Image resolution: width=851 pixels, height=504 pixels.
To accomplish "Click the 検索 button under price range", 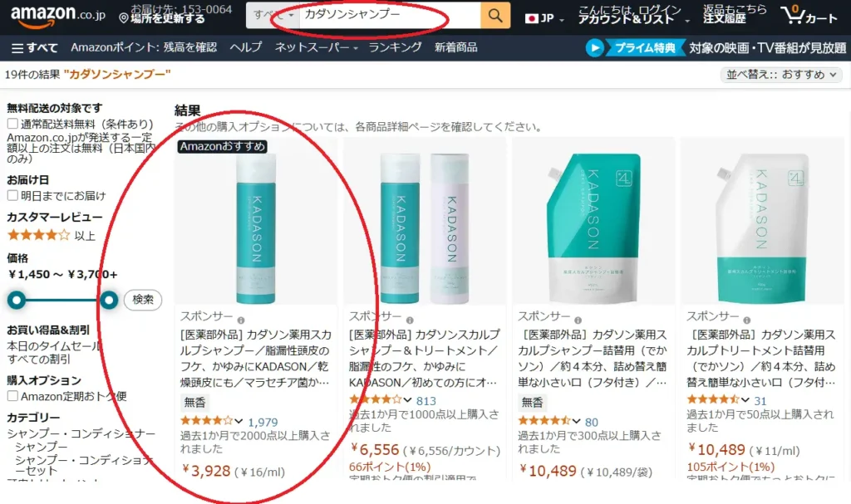I will (x=143, y=300).
